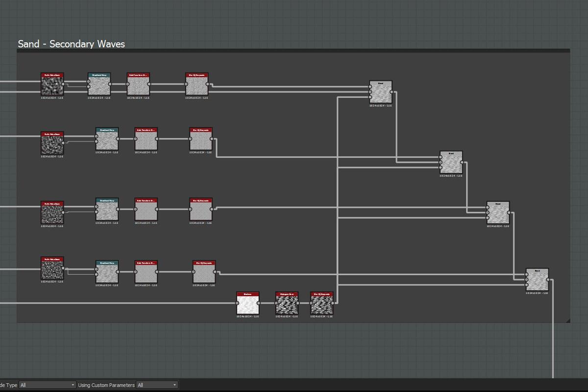588x392 pixels.
Task: Select the Shadows node in the bottom chain
Action: 248,303
